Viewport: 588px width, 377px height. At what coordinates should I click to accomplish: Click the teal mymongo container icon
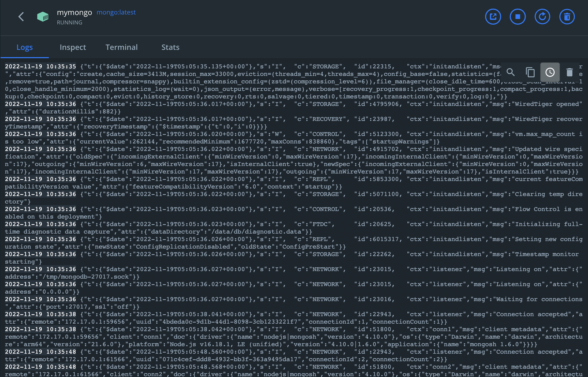[x=43, y=17]
